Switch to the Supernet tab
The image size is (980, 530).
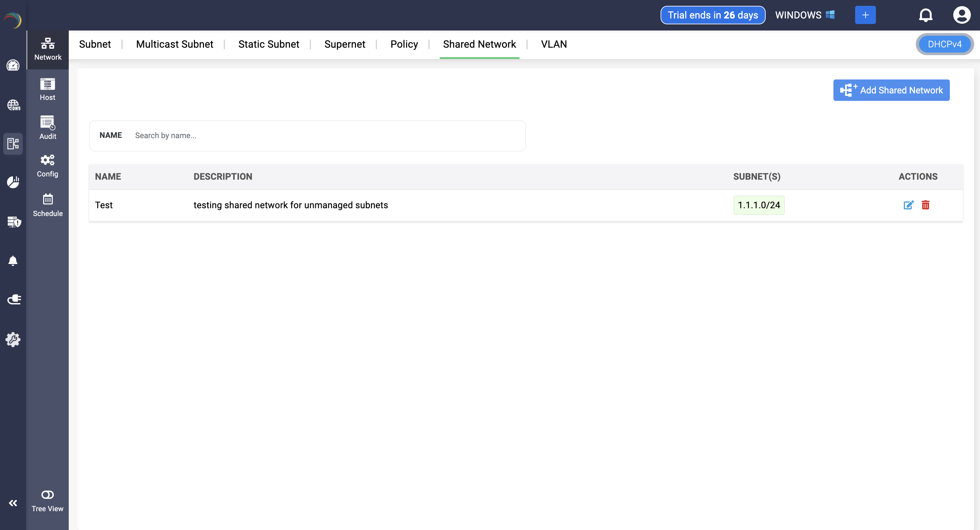[344, 44]
